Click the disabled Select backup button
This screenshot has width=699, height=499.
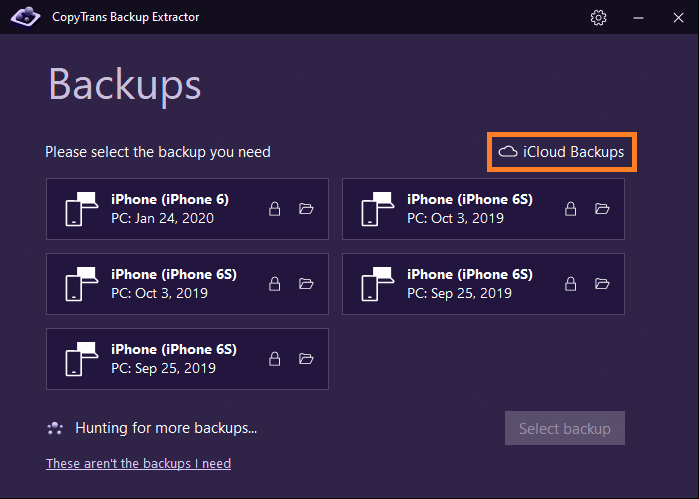(564, 428)
